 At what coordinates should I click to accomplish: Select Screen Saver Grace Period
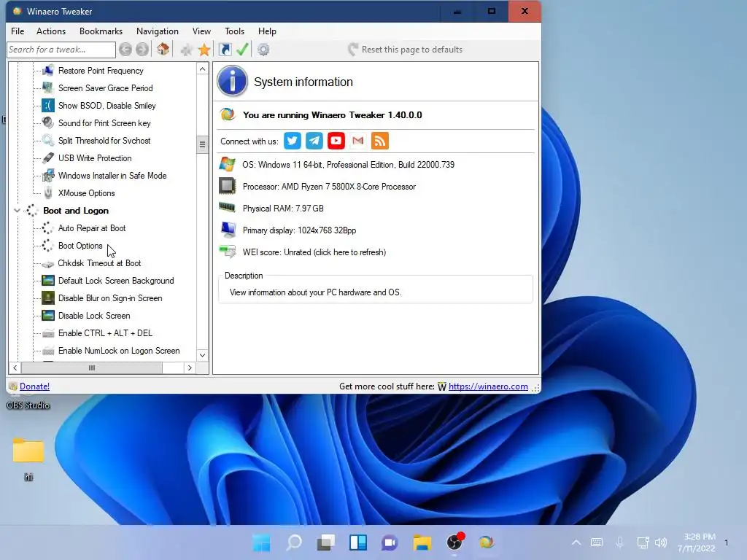(x=105, y=88)
